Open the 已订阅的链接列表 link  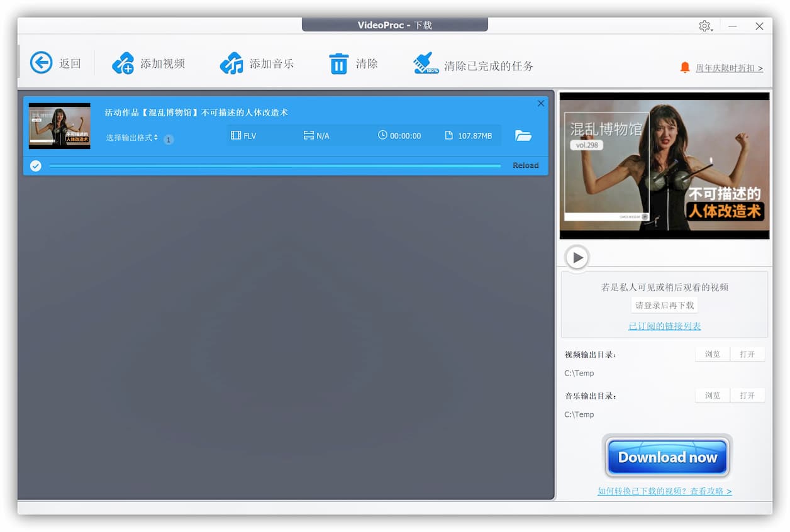[665, 326]
